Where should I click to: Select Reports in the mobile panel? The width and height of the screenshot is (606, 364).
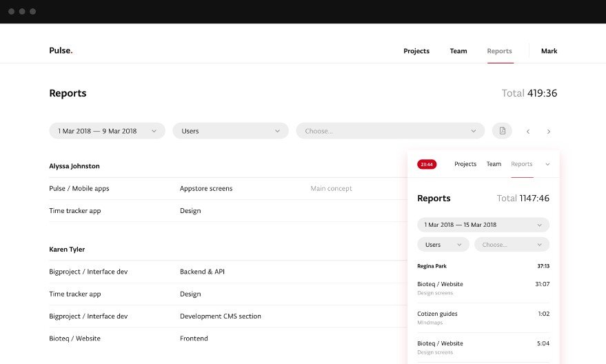[x=522, y=164]
